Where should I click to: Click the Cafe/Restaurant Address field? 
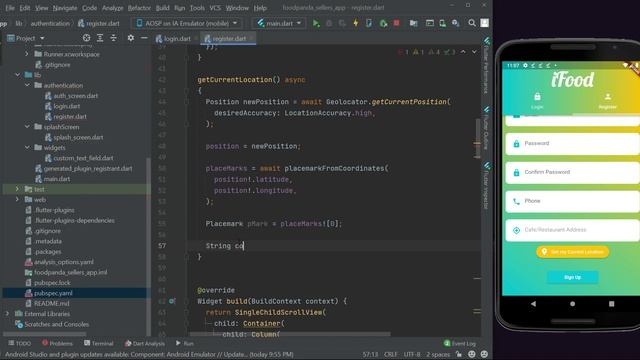pyautogui.click(x=572, y=230)
